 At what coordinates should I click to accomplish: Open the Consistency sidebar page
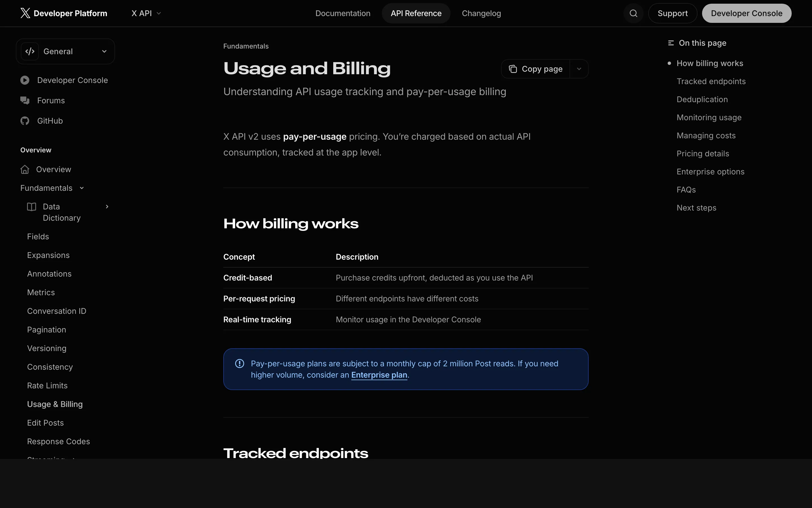click(x=50, y=367)
